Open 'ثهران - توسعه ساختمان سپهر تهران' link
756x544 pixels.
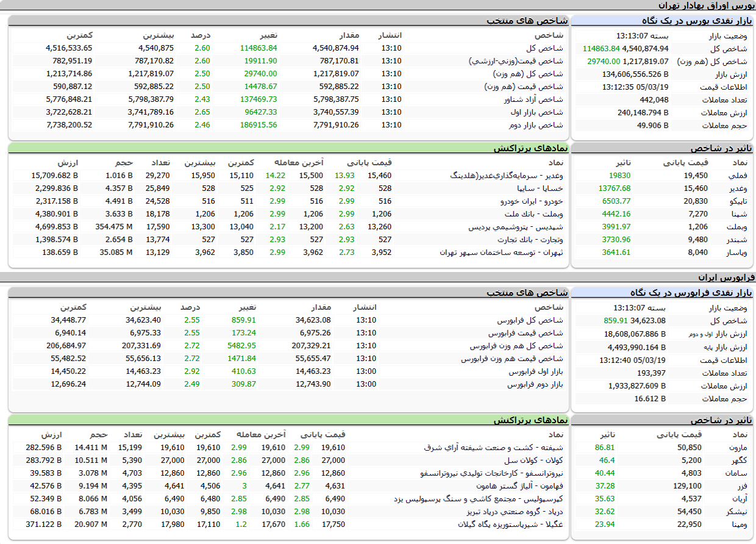click(502, 252)
